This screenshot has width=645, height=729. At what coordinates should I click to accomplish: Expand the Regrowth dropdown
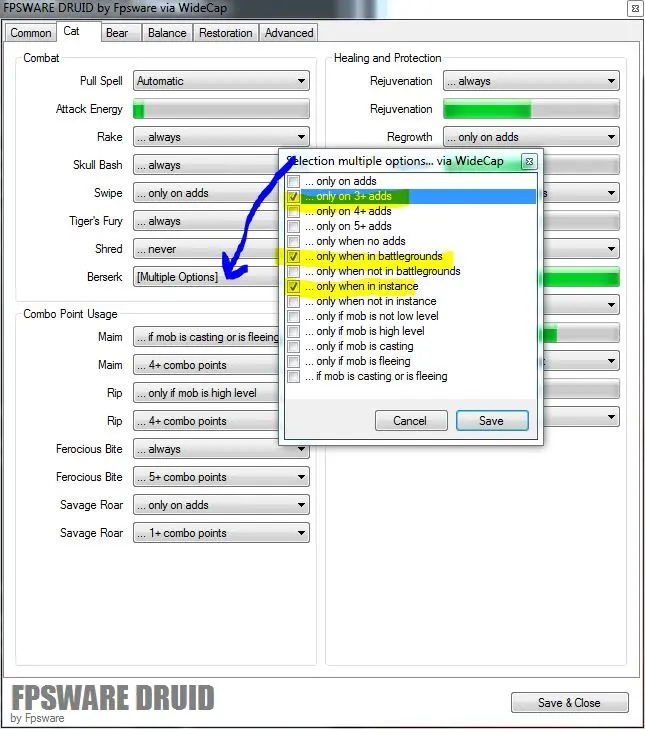point(531,137)
